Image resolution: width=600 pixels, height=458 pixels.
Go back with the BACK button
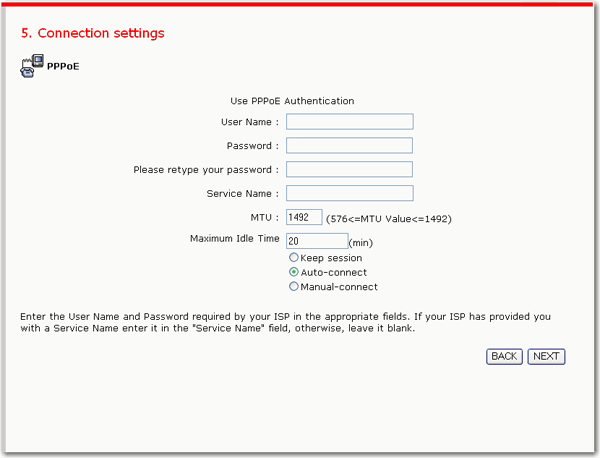coord(504,357)
